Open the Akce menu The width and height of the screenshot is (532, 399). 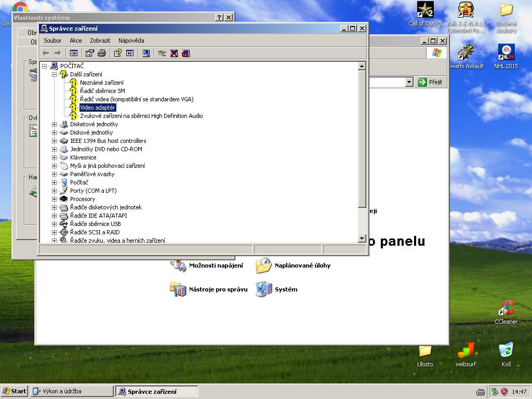pos(76,41)
